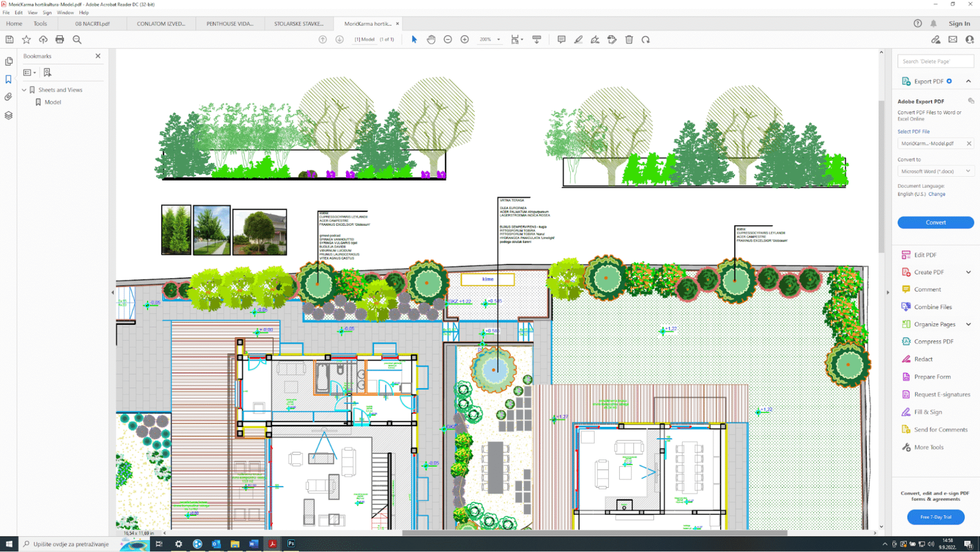Screen dimensions: 980x552
Task: Click the Search tools input field
Action: point(935,61)
